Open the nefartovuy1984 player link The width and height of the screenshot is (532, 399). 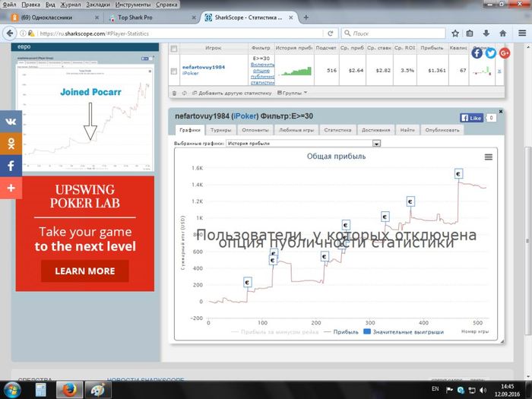pos(204,67)
